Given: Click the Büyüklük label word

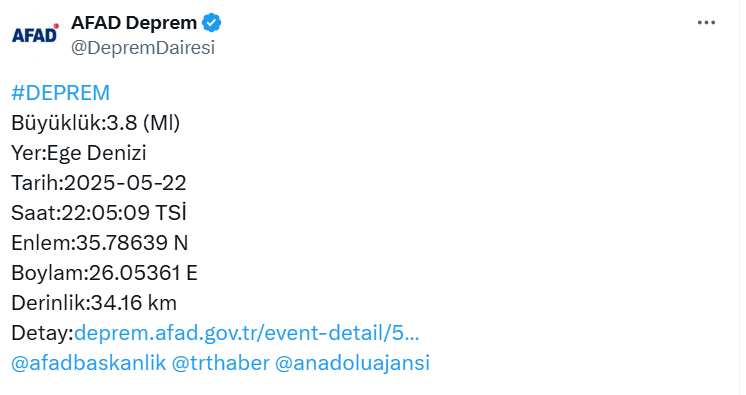Looking at the screenshot, I should (x=56, y=123).
